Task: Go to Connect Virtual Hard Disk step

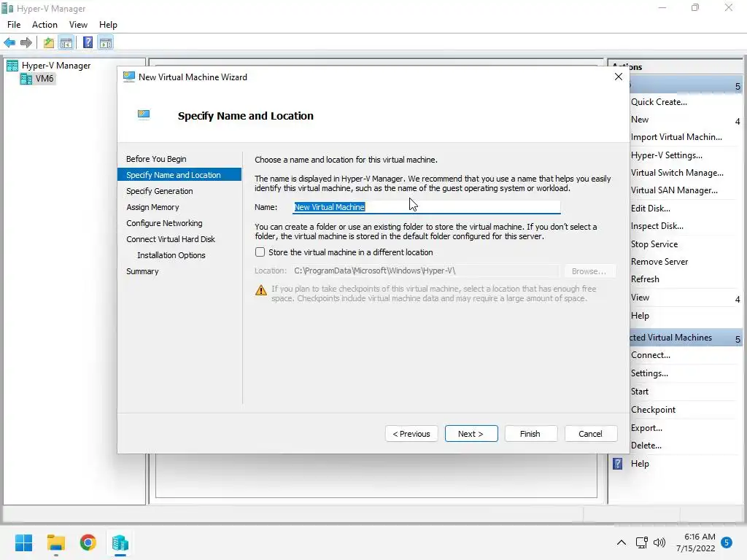Action: [171, 239]
